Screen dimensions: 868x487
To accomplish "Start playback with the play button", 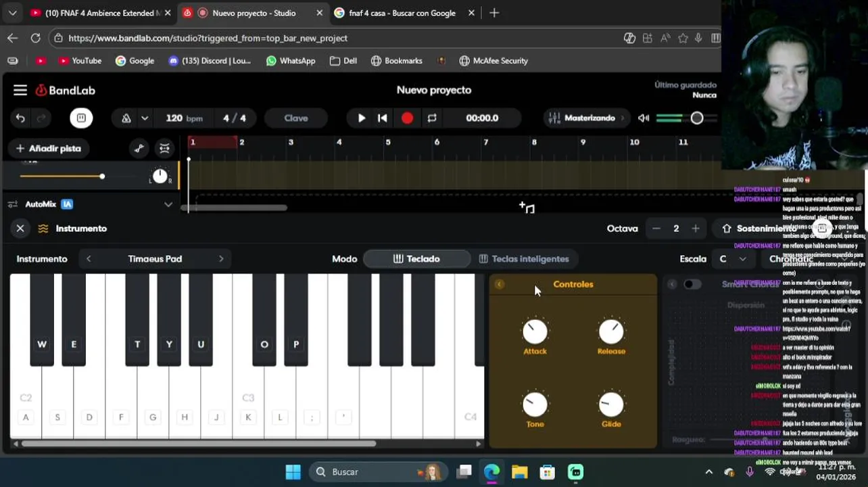I will (x=362, y=118).
